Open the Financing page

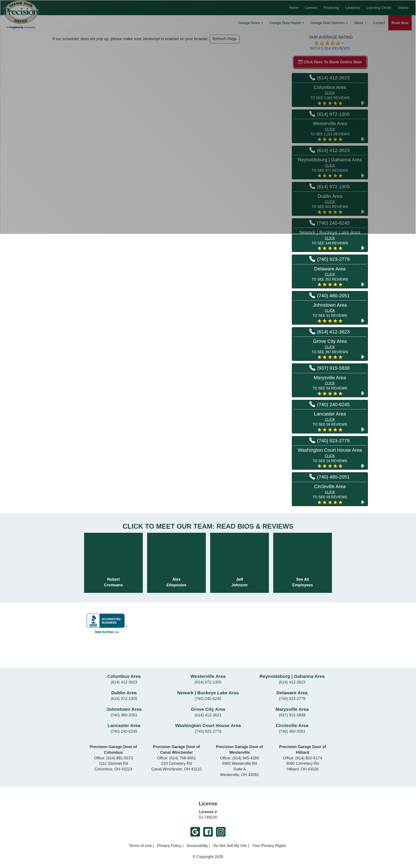[331, 8]
